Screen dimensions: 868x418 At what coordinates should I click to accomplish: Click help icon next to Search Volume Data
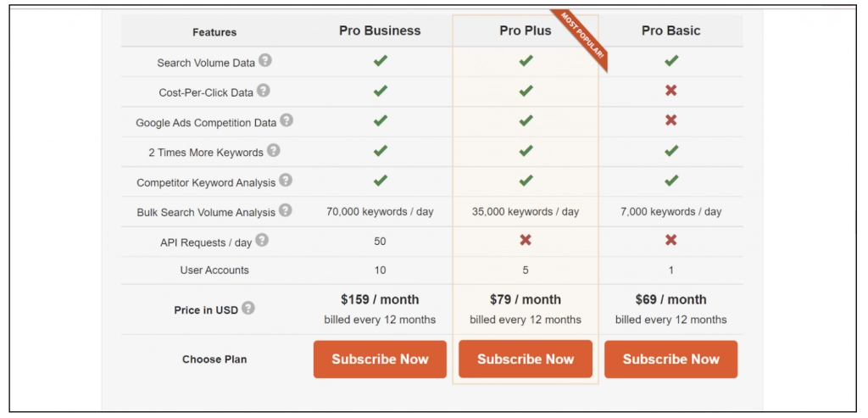[265, 61]
